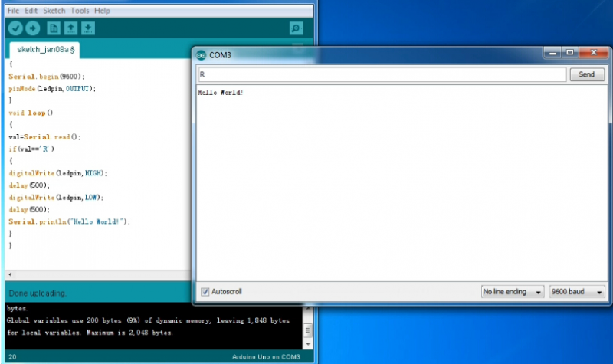Click the COM3 window title icon

pos(201,54)
